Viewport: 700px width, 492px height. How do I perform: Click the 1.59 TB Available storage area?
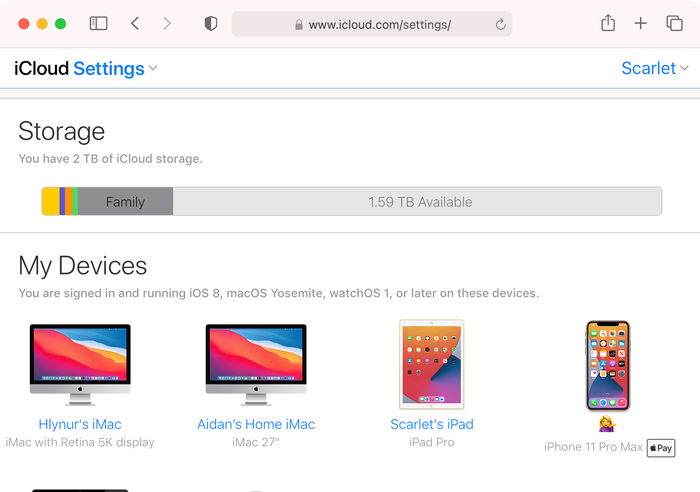(417, 201)
